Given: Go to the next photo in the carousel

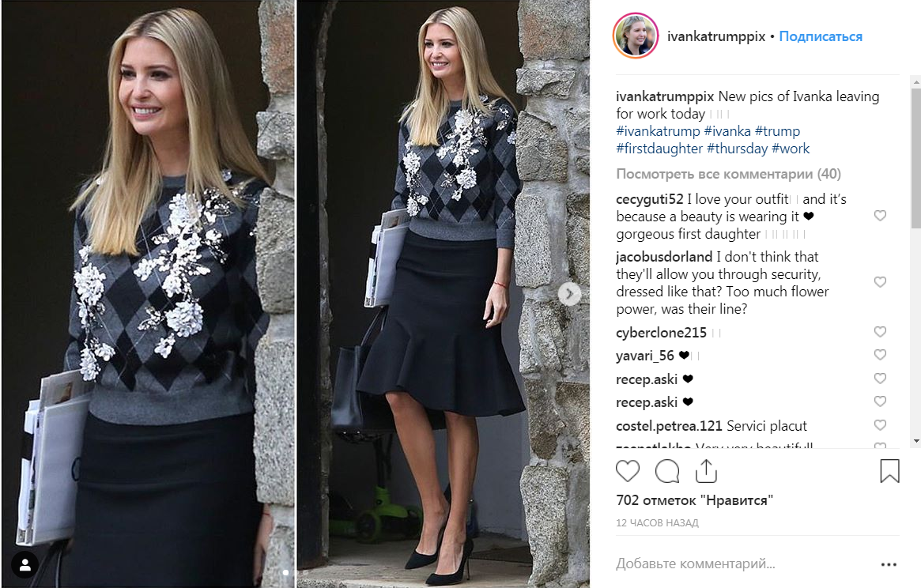Looking at the screenshot, I should tap(569, 294).
